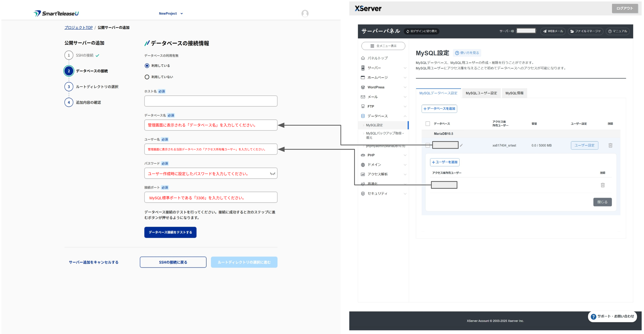Switch to MySQL情報 tab

[x=514, y=93]
